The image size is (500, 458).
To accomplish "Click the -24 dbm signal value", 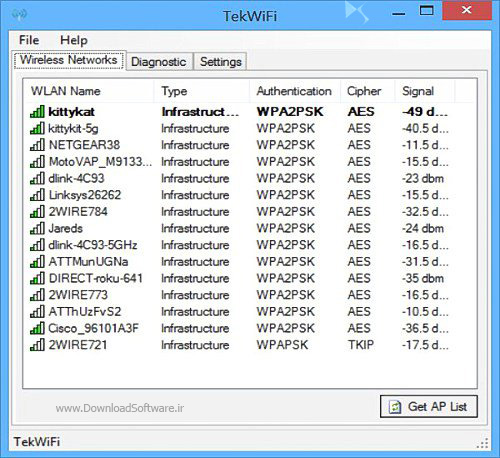I will [x=423, y=228].
